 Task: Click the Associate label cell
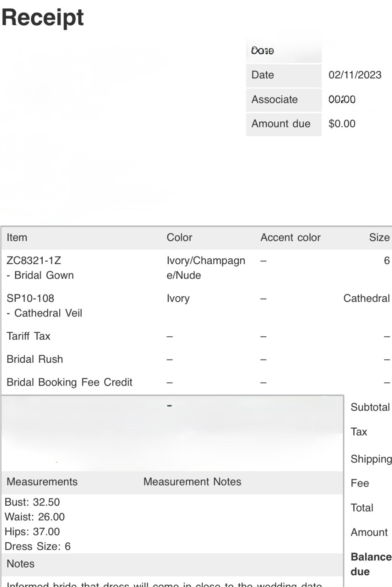pyautogui.click(x=284, y=100)
